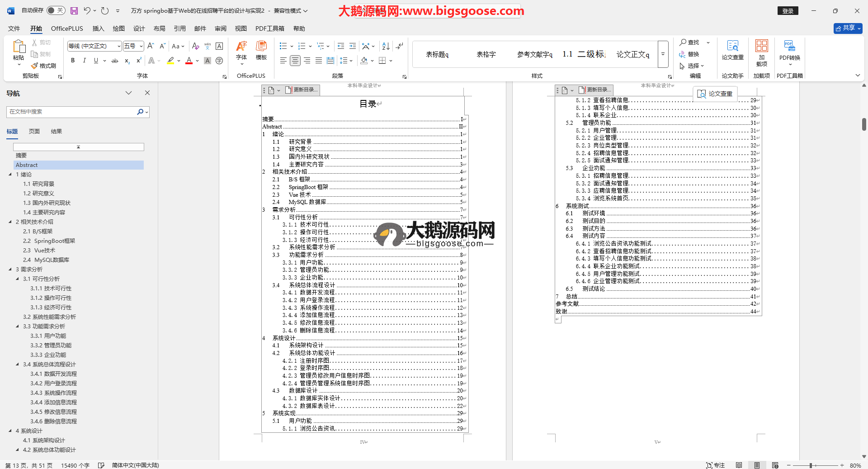868x469 pixels.
Task: Click the PDF转换 convert icon
Action: coord(789,50)
